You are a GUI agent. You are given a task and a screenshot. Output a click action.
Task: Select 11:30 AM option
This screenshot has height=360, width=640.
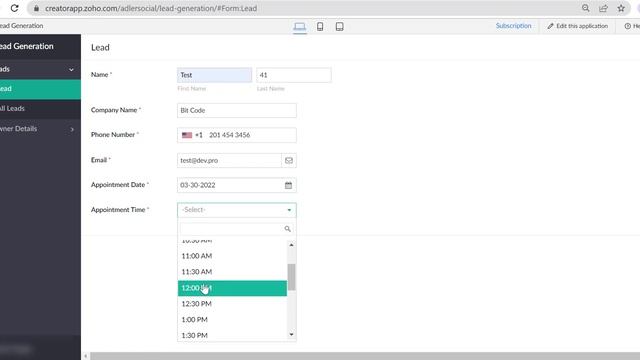(x=232, y=272)
